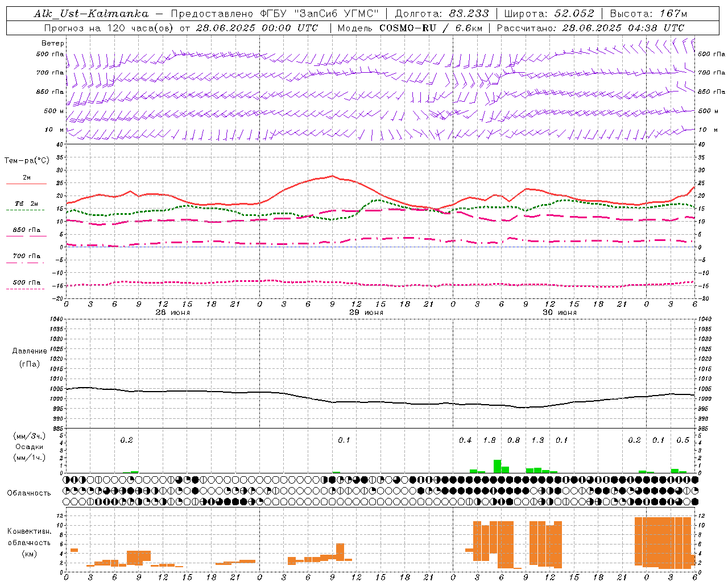Click the Td 2м dew point legend label

26,203
